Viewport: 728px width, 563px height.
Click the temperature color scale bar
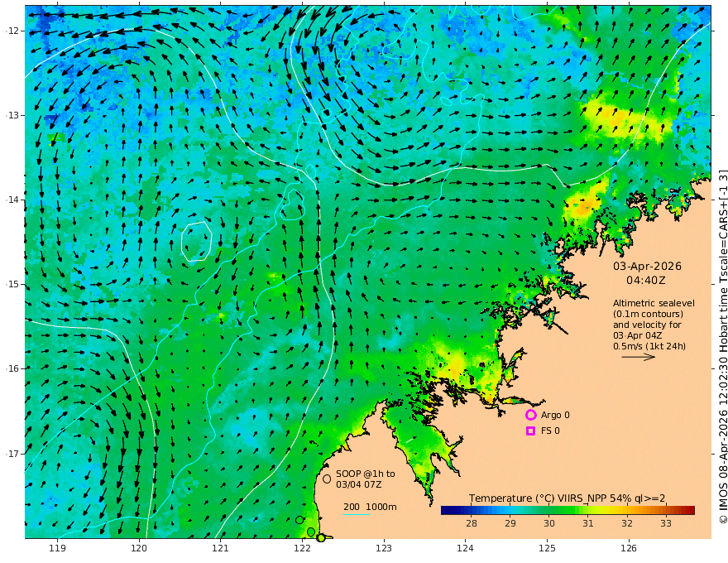[x=568, y=511]
